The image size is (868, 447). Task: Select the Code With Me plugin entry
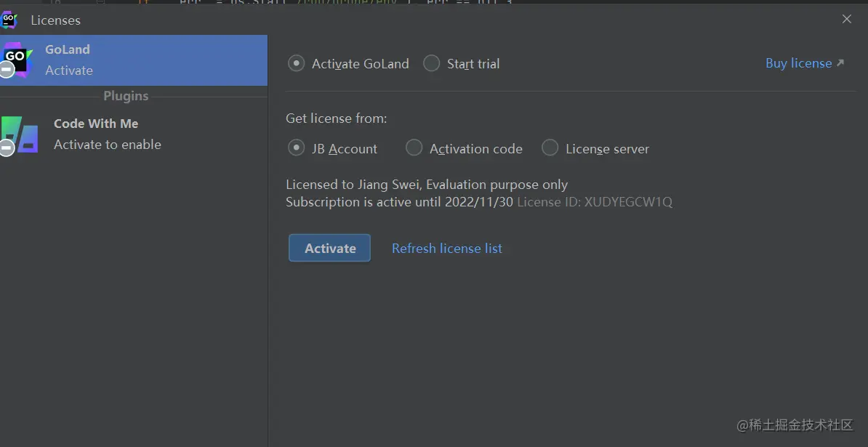134,134
